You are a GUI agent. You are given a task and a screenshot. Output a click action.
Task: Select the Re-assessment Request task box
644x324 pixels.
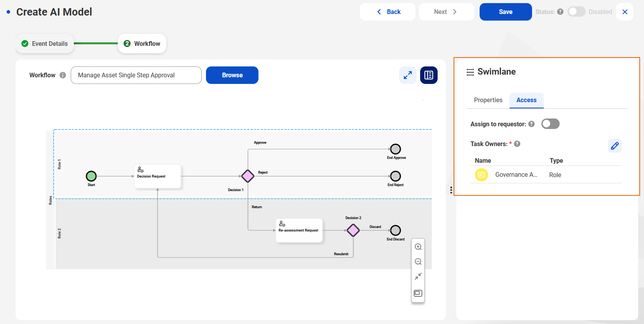pyautogui.click(x=299, y=230)
